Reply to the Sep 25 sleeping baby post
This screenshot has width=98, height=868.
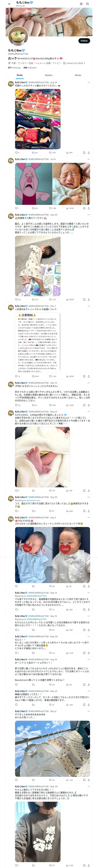point(18,299)
